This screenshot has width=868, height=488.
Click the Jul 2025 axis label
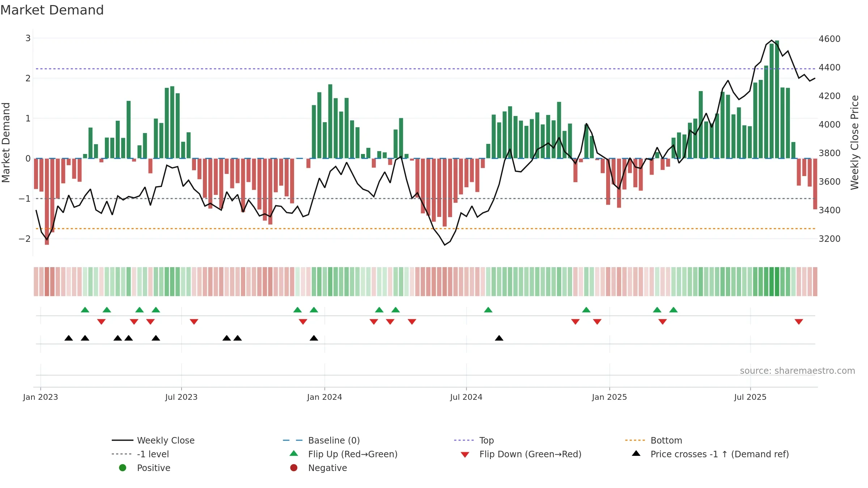750,397
